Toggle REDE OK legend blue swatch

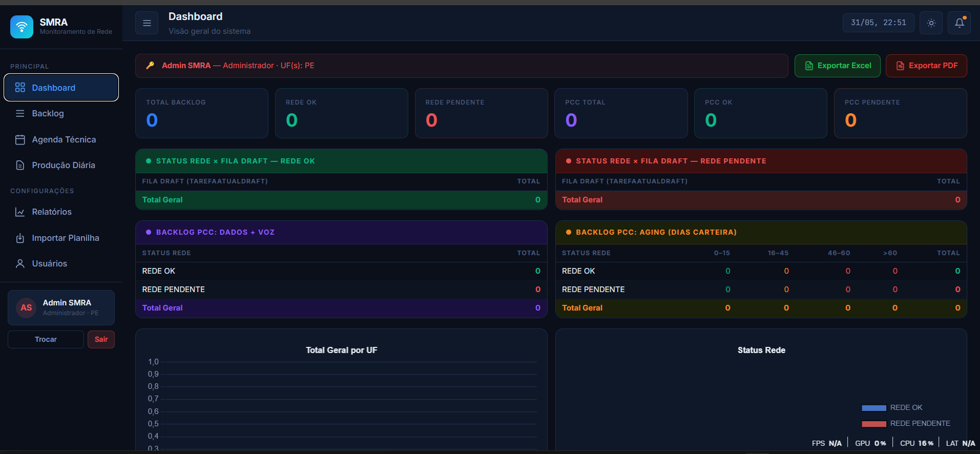874,408
